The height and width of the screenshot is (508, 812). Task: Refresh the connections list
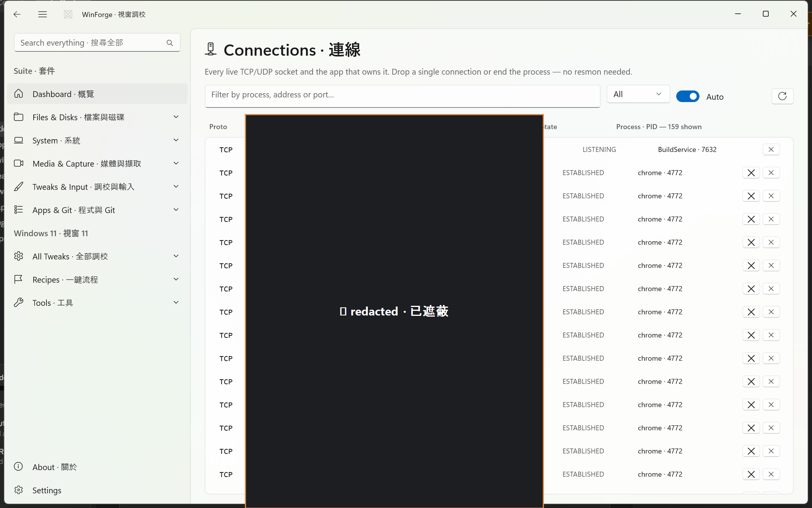[x=782, y=96]
